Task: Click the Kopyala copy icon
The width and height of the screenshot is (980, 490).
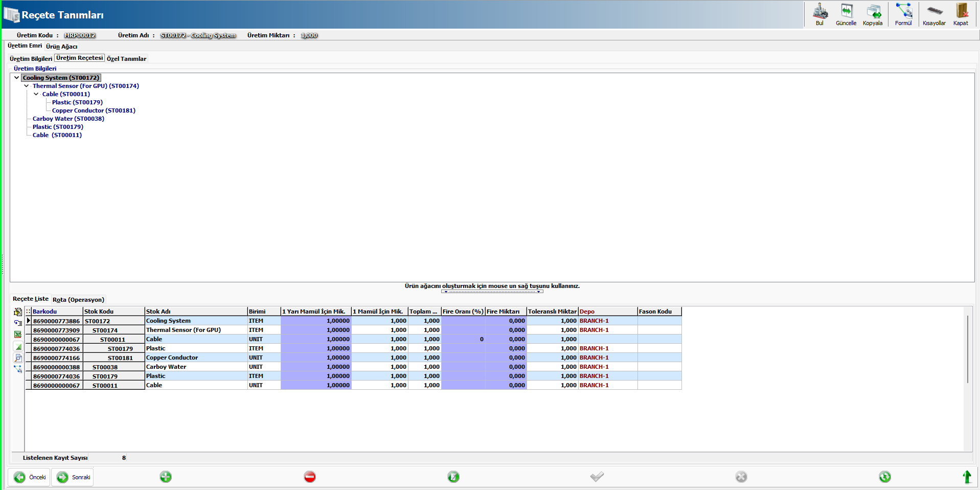Action: pyautogui.click(x=873, y=14)
